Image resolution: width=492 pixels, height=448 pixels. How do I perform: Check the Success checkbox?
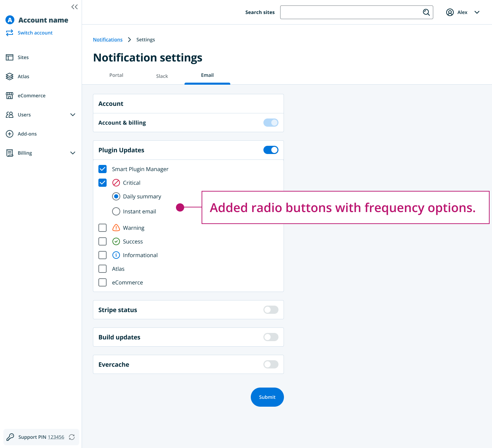pos(102,241)
